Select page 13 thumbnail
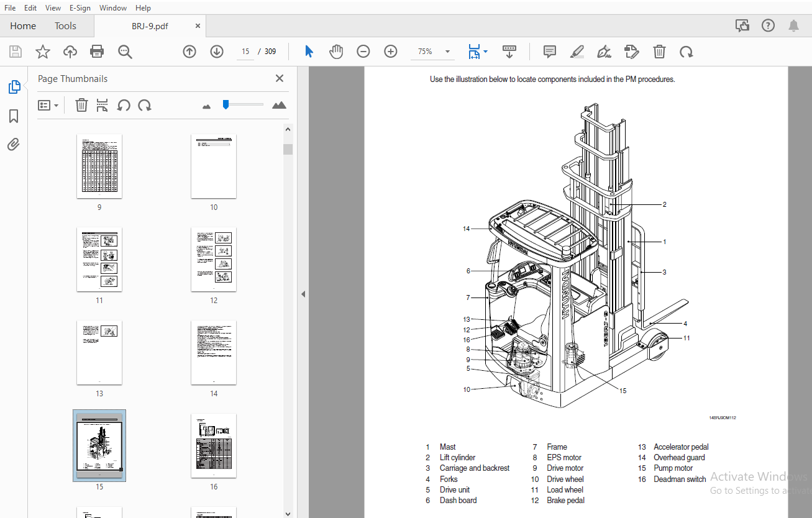812x518 pixels. coord(99,352)
